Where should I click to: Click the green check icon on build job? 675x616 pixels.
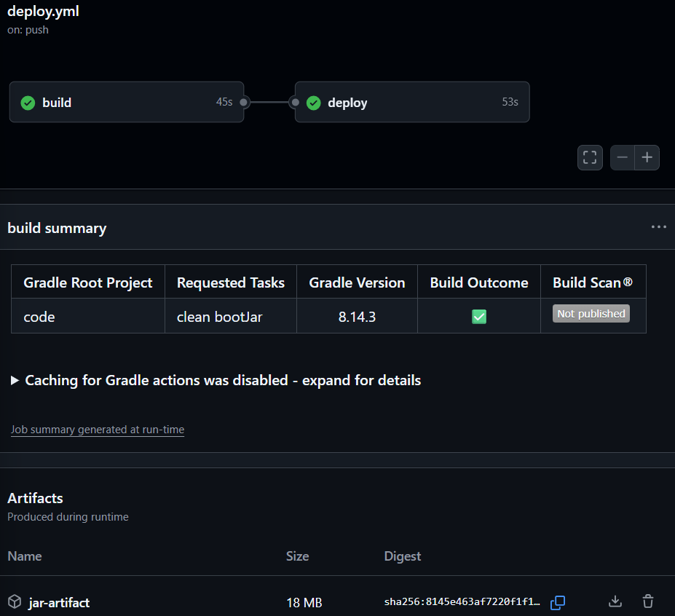(x=28, y=103)
